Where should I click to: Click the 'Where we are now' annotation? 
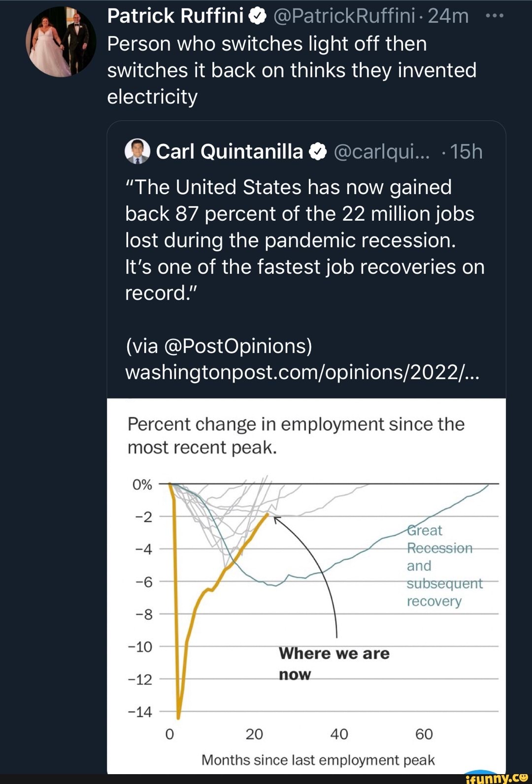pos(334,663)
